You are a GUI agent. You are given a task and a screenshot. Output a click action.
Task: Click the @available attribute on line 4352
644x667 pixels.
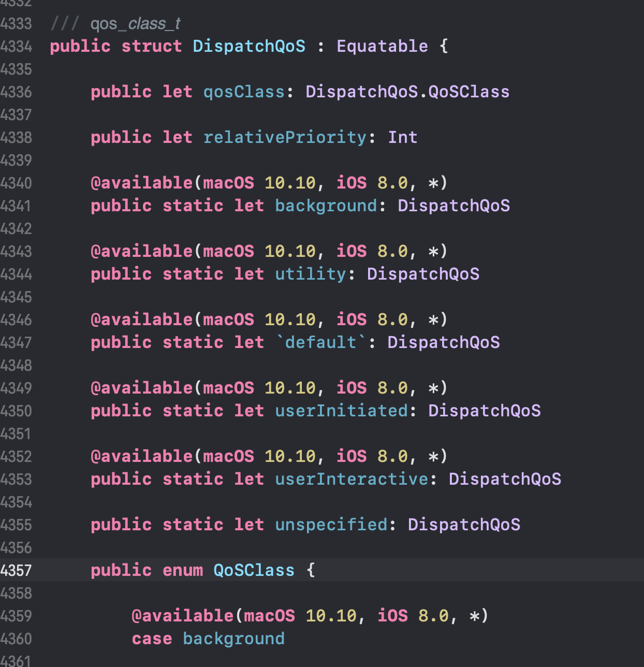coord(141,456)
